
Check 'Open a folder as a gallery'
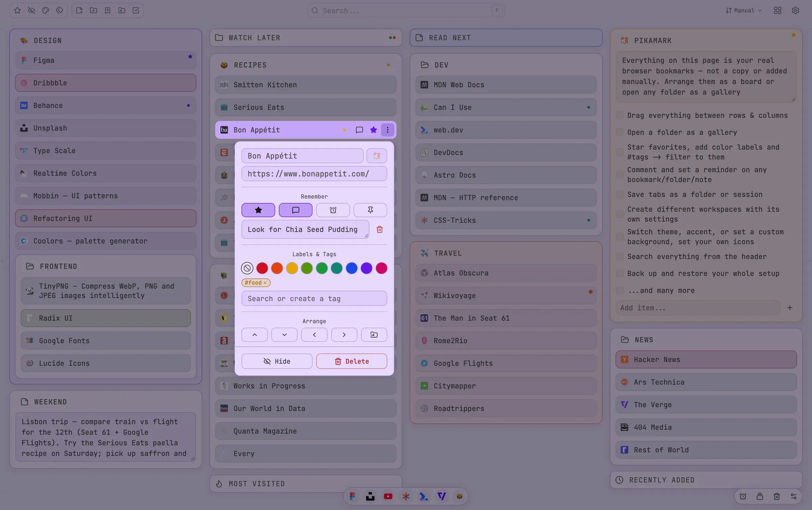[x=620, y=132]
